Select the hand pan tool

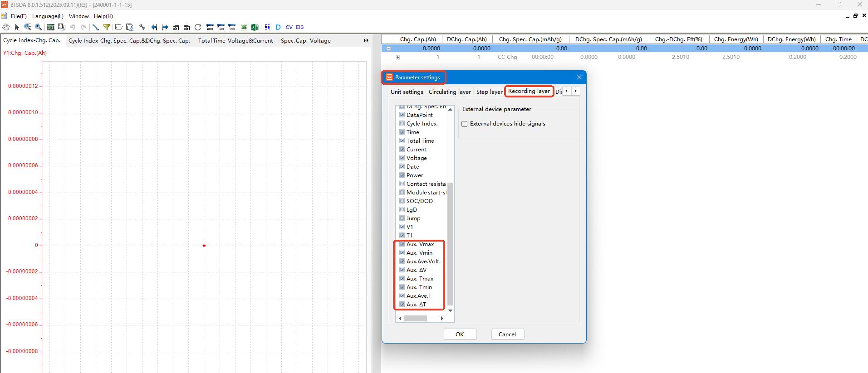5,27
